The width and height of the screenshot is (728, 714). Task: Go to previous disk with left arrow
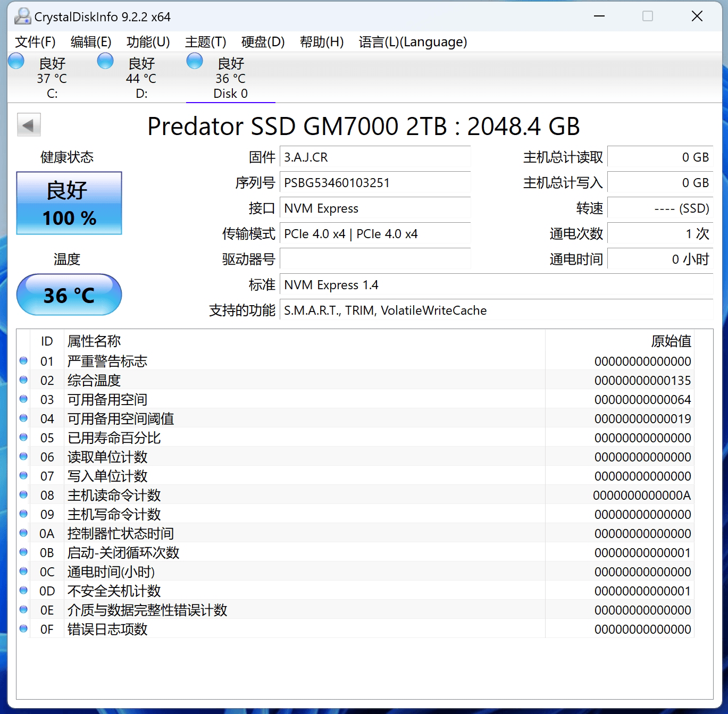pos(29,125)
